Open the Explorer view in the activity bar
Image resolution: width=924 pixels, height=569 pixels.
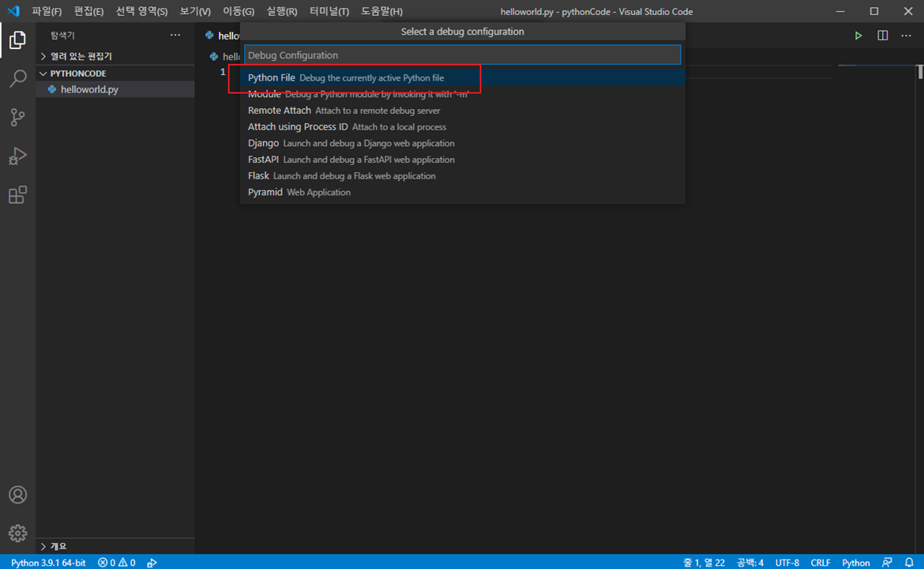click(x=17, y=40)
